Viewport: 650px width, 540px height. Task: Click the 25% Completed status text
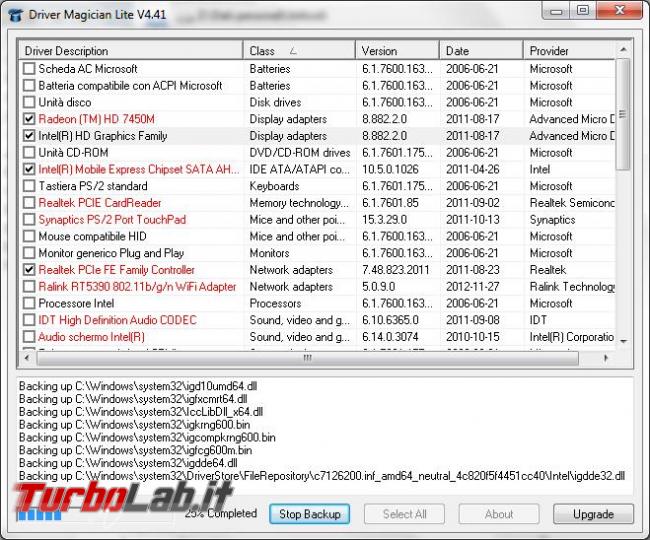tap(221, 513)
